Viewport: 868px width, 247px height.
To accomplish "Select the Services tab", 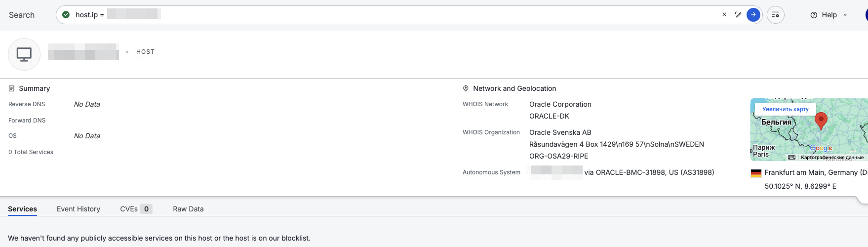I will [x=22, y=209].
